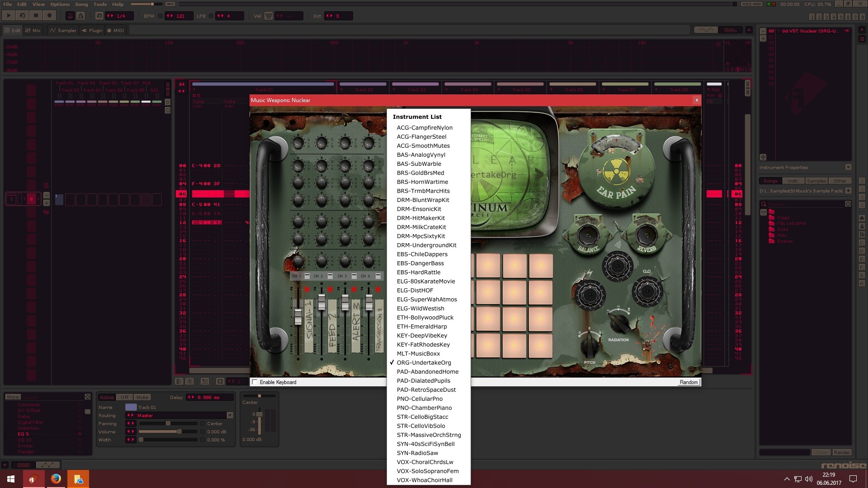868x488 pixels.
Task: Open the velocity keyboard icon next to Vel
Action: 269,16
